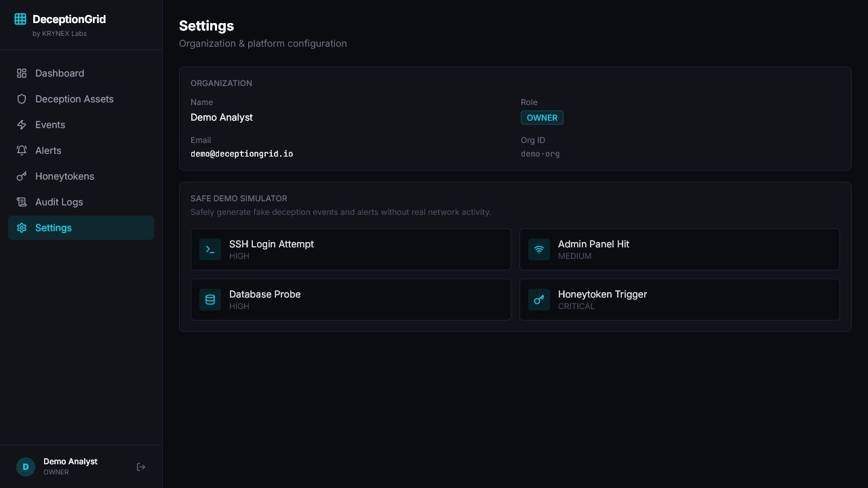Click the D user avatar

[x=26, y=467]
